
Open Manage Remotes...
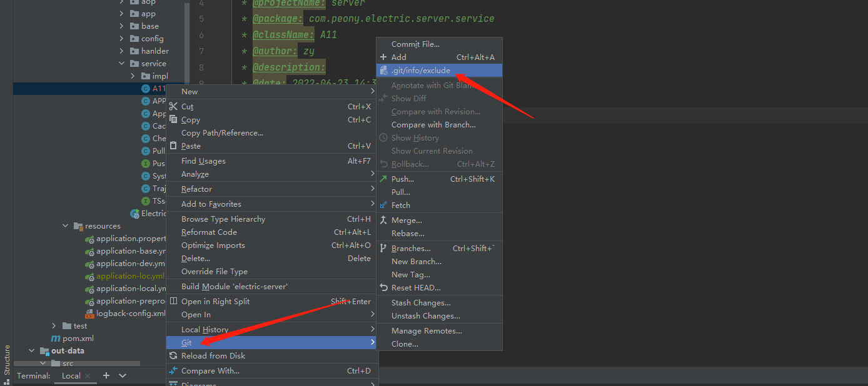pyautogui.click(x=439, y=330)
